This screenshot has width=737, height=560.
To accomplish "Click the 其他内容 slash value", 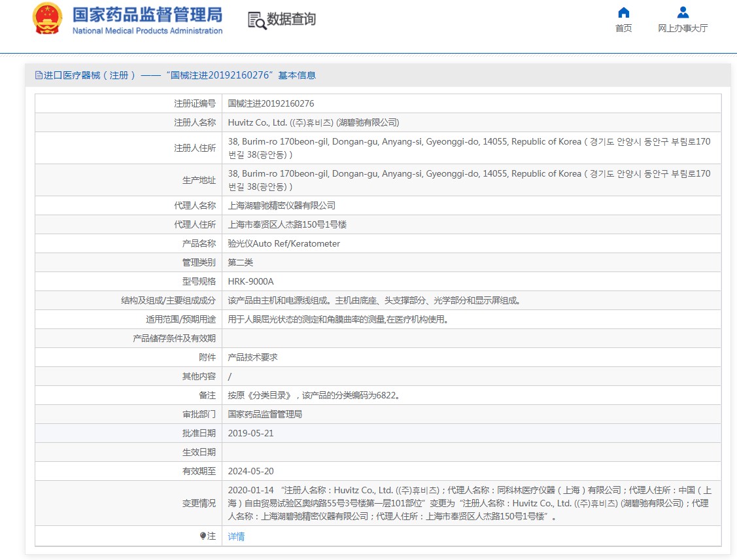I will [x=230, y=377].
